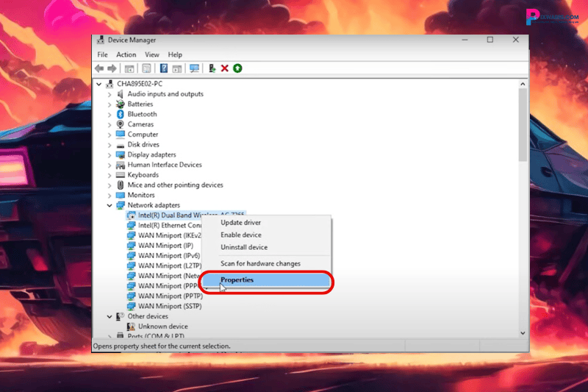
Task: Collapse the Other devices category
Action: point(110,316)
